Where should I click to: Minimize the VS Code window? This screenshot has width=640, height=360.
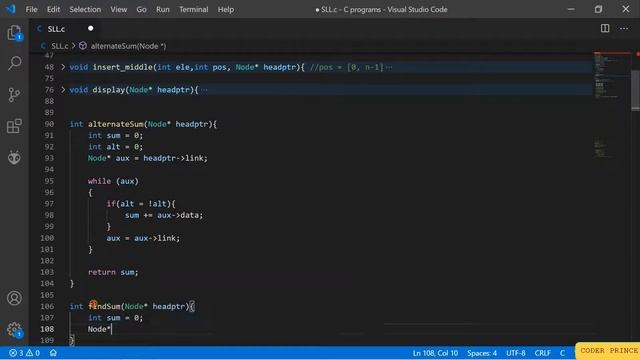pyautogui.click(x=571, y=9)
